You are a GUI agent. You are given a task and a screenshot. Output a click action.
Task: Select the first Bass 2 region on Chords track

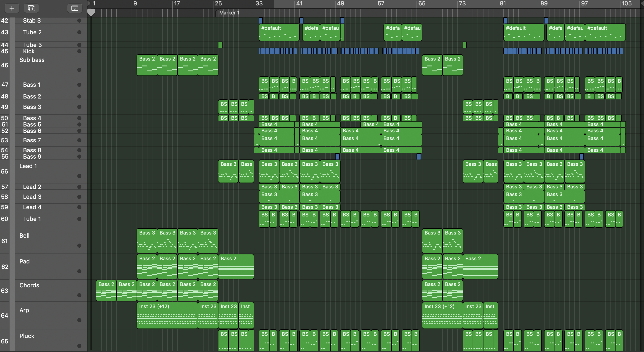click(106, 290)
